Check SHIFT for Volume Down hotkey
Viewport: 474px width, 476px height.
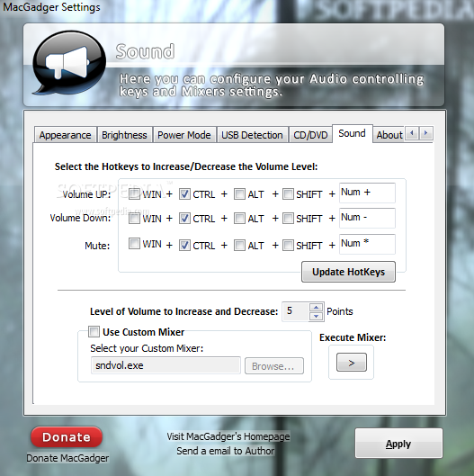tap(288, 219)
